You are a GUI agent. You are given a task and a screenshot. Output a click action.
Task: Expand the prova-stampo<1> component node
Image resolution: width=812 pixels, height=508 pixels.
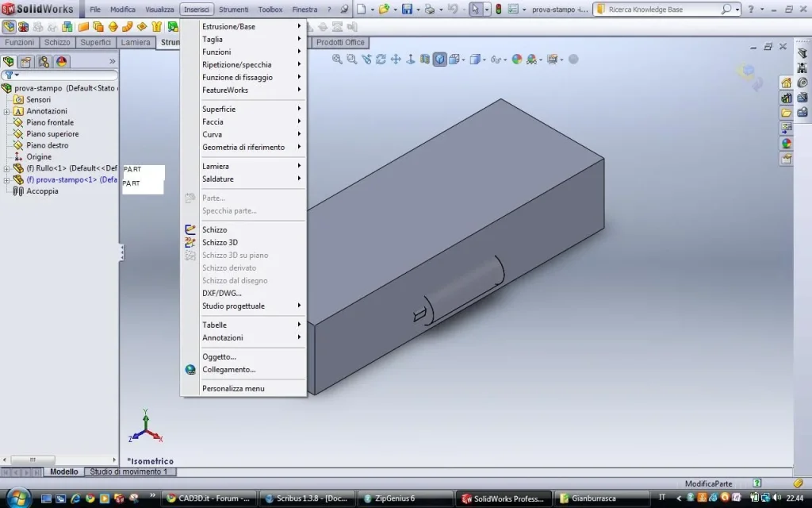tap(6, 180)
